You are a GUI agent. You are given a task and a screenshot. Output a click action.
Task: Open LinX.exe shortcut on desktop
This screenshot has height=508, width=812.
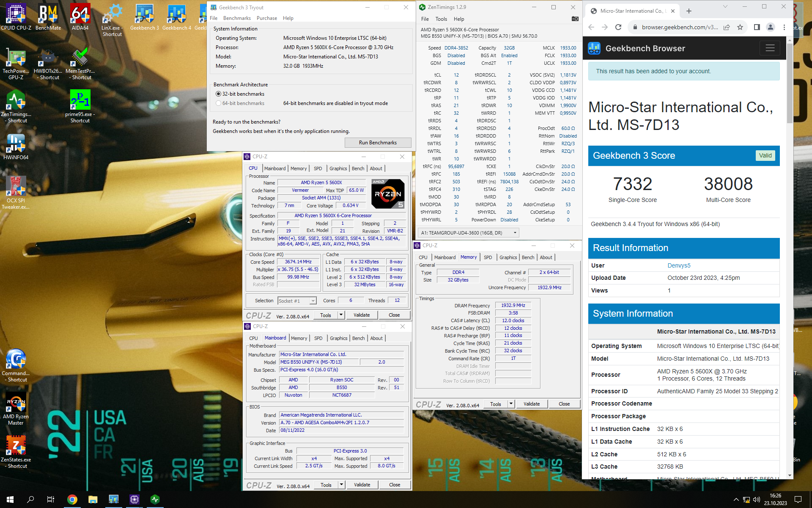click(112, 20)
